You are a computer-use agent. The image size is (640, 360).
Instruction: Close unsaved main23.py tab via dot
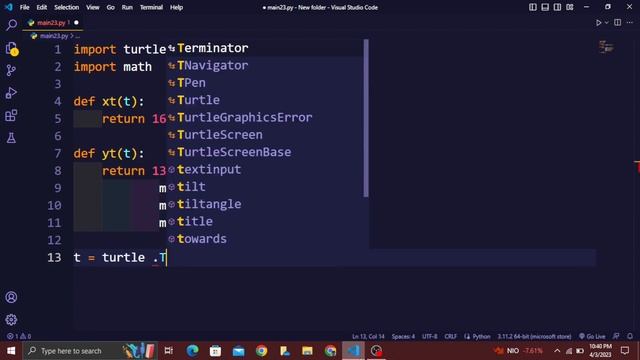pos(76,23)
